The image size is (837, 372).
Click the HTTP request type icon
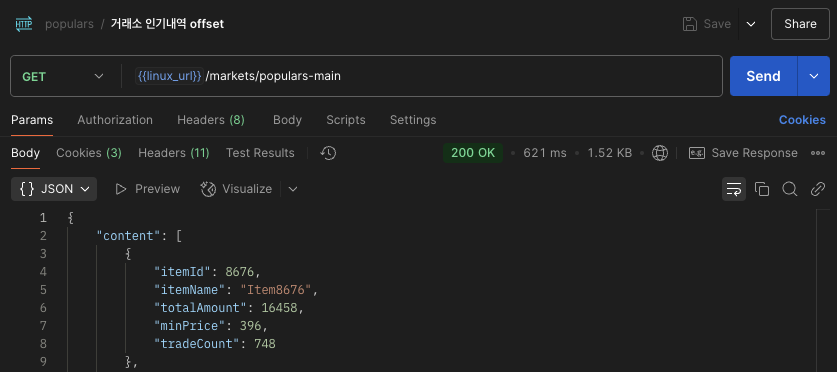point(23,24)
